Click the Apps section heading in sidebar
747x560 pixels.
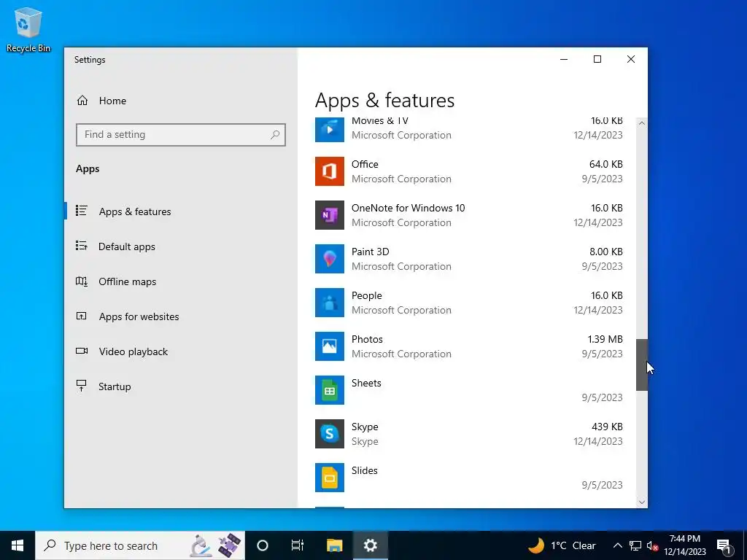[88, 169]
